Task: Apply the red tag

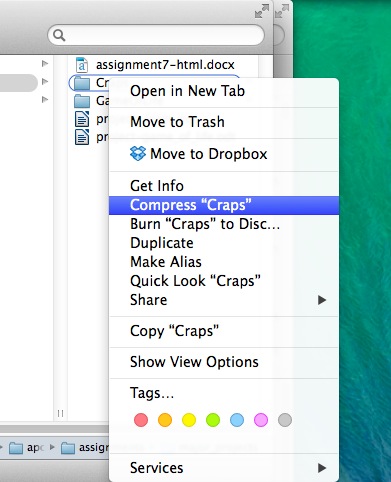Action: pyautogui.click(x=141, y=420)
